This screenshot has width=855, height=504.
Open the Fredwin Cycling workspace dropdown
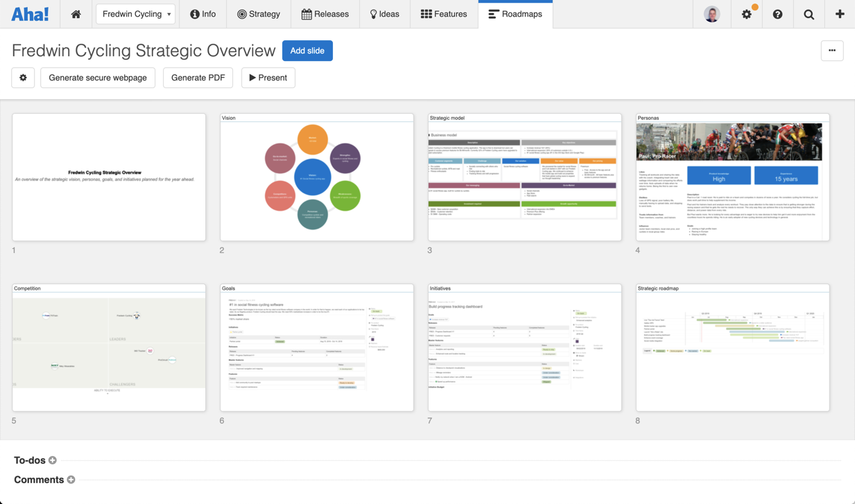coord(136,14)
